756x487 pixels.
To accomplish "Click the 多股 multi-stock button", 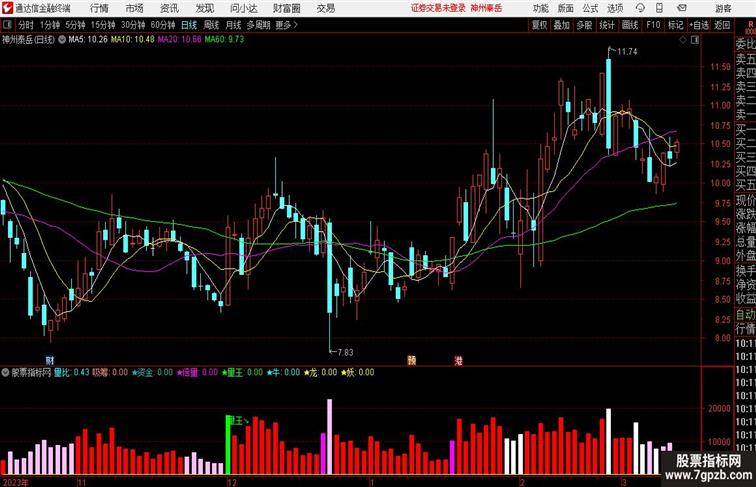I will (584, 25).
